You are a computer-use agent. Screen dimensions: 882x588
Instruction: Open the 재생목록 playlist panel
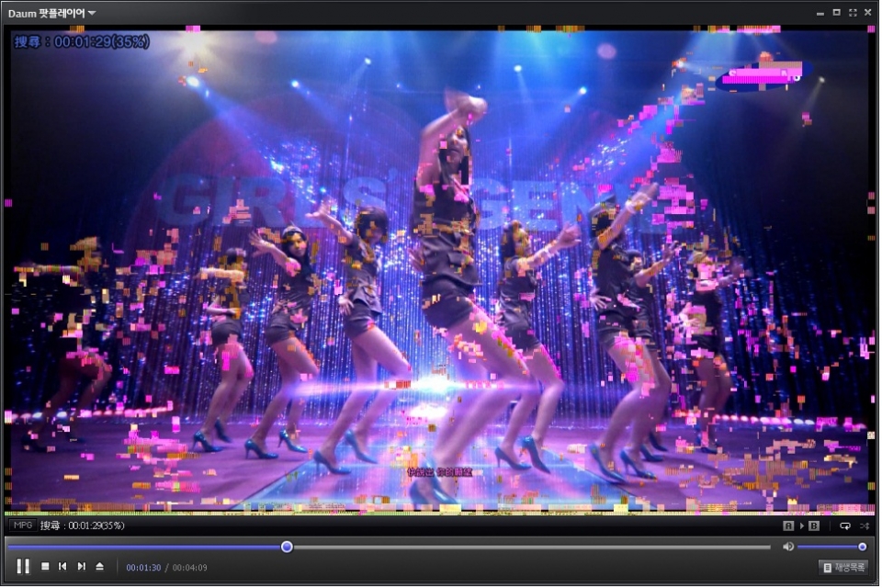click(x=842, y=568)
